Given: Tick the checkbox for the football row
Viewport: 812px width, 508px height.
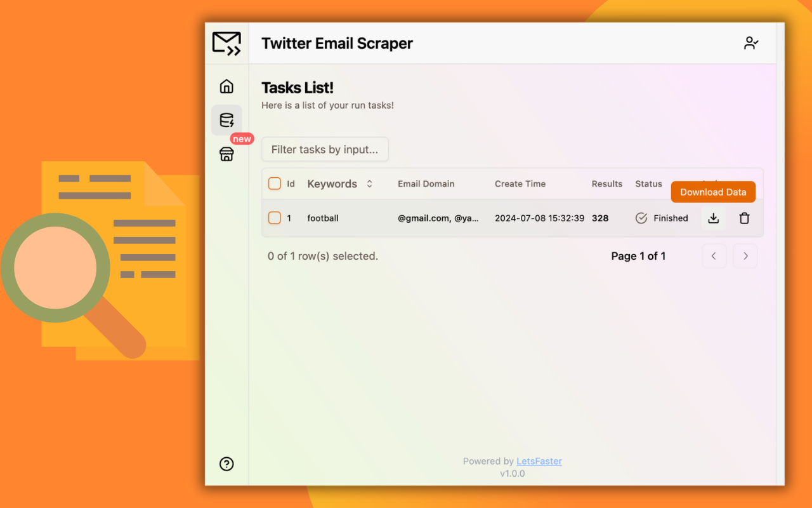Looking at the screenshot, I should coord(274,218).
